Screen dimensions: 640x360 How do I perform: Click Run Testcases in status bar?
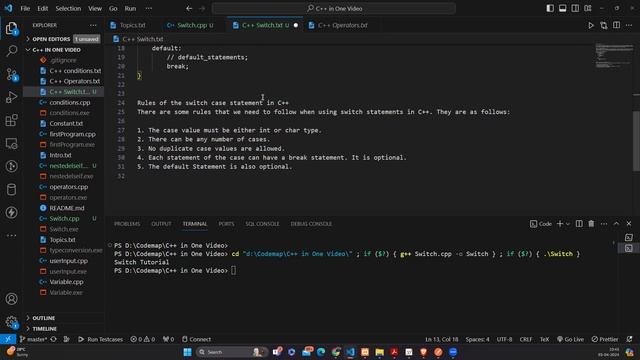(x=100, y=339)
